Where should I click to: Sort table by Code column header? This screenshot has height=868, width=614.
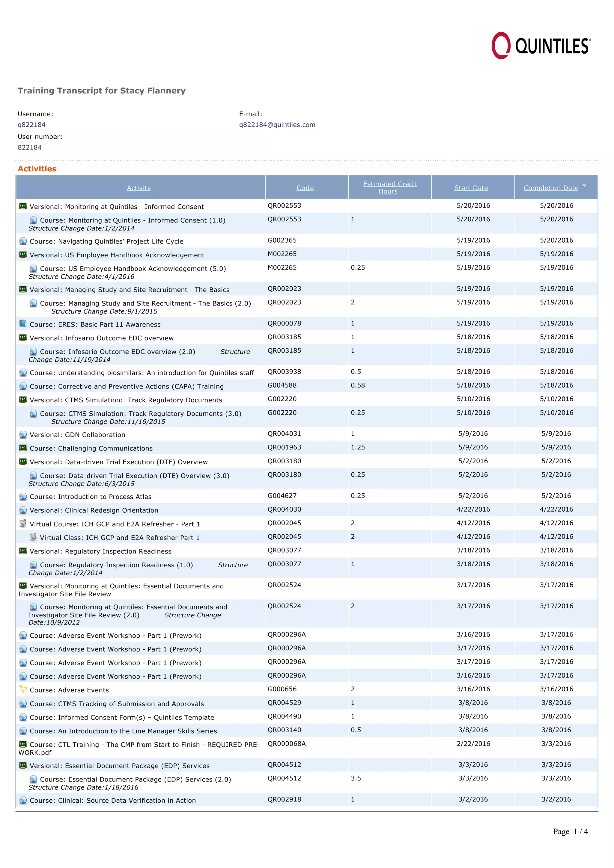pyautogui.click(x=305, y=188)
